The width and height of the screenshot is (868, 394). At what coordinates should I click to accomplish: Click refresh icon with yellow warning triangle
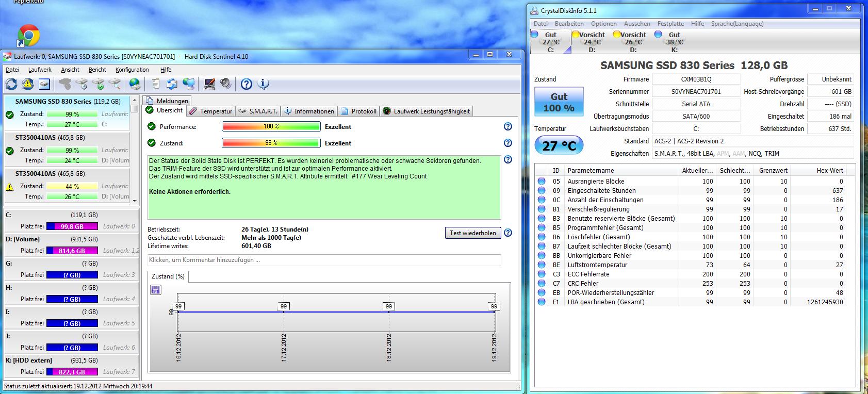click(x=28, y=84)
